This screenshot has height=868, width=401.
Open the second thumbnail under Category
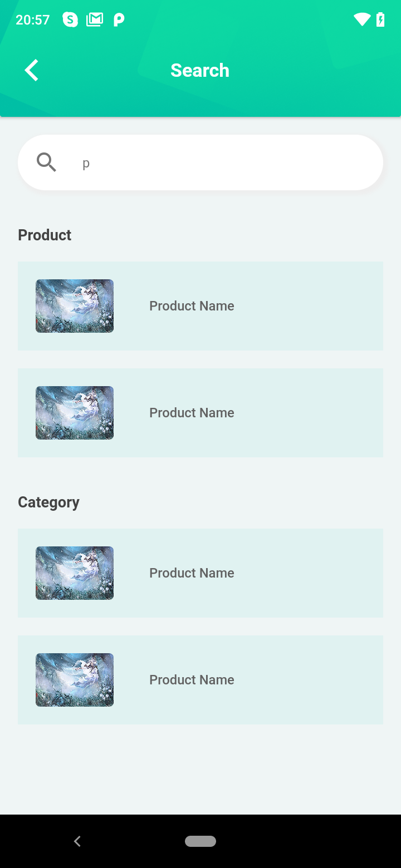click(x=75, y=680)
